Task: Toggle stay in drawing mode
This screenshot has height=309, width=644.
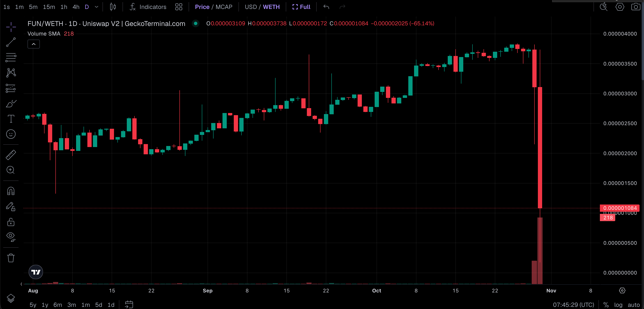Action: pos(11,206)
